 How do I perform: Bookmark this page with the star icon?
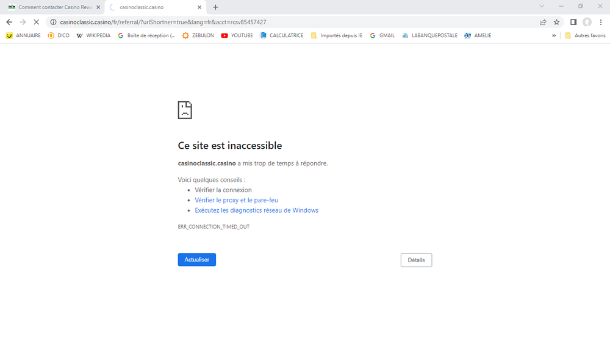pyautogui.click(x=556, y=22)
